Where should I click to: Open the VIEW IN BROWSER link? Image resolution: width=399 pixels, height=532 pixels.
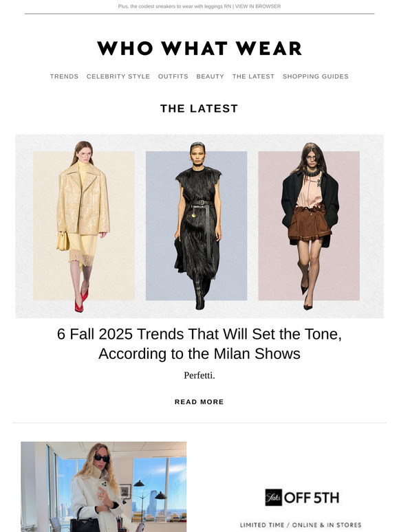click(x=258, y=6)
